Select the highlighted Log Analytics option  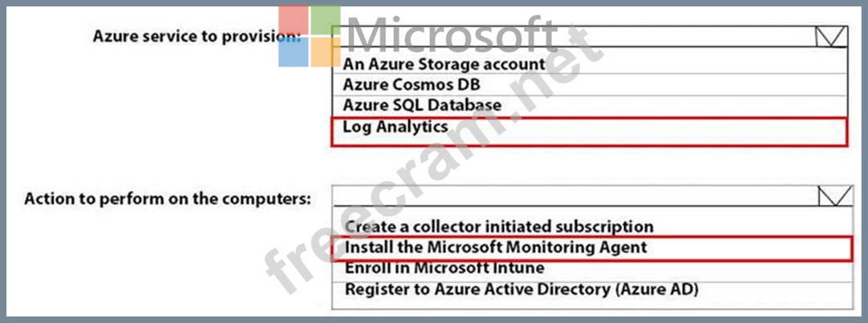590,131
